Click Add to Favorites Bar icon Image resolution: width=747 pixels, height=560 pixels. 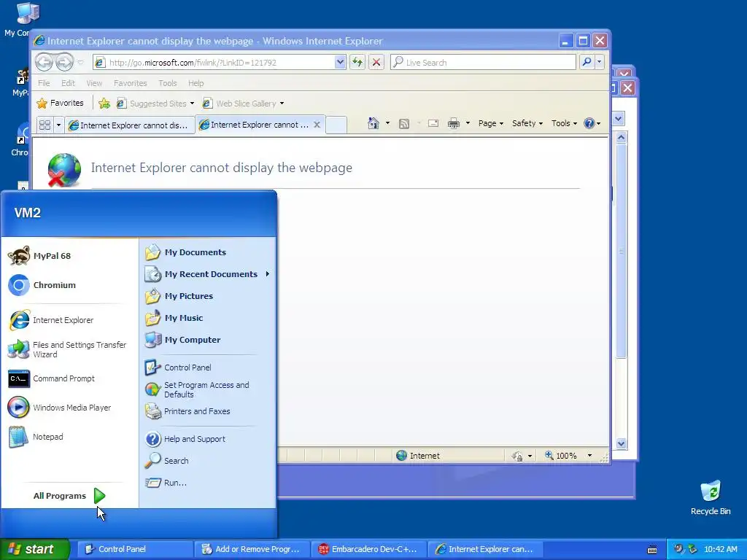click(x=104, y=103)
